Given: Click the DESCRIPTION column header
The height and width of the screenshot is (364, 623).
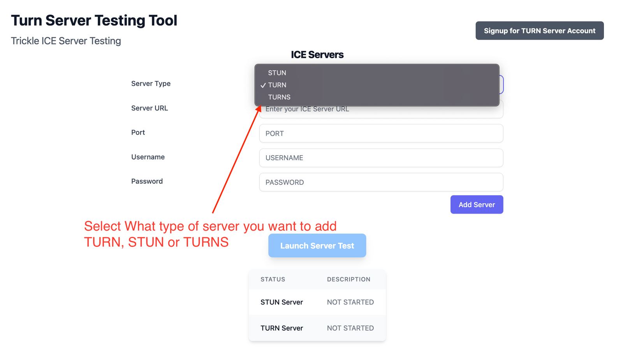Looking at the screenshot, I should pos(348,279).
